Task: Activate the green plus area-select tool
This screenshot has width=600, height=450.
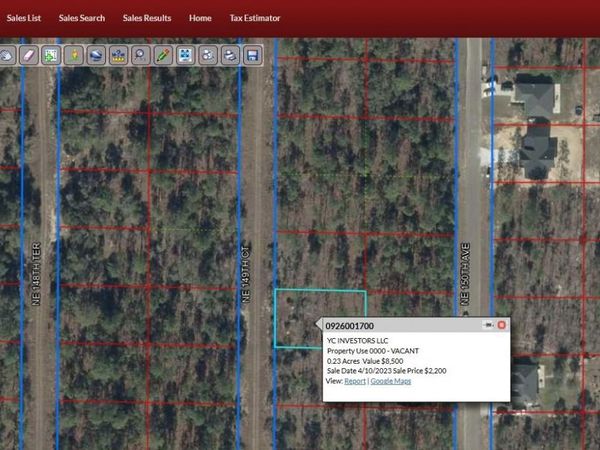Action: point(51,55)
